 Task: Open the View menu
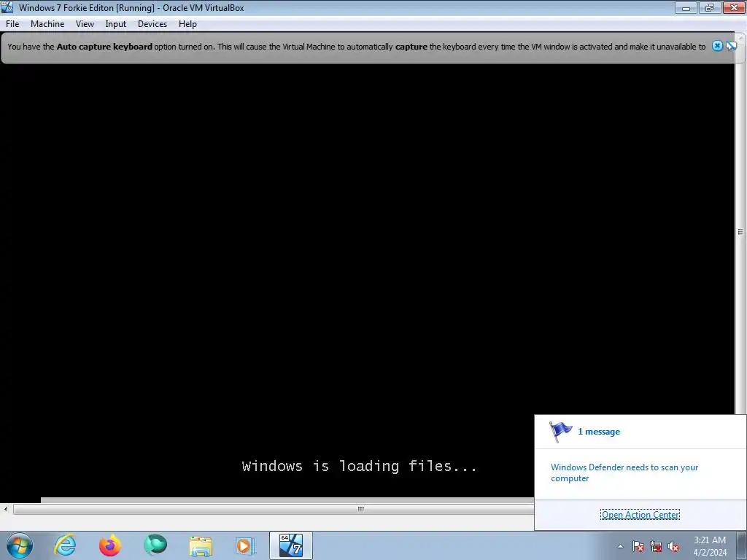pyautogui.click(x=85, y=24)
